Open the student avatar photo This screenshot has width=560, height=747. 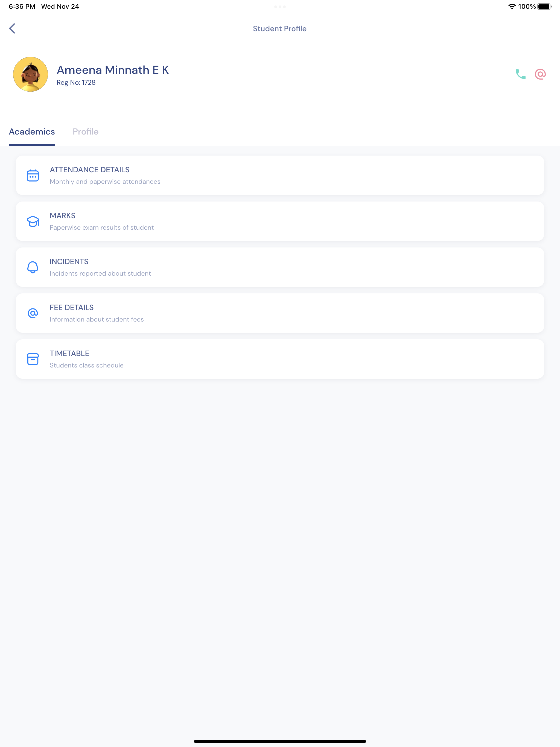point(30,74)
